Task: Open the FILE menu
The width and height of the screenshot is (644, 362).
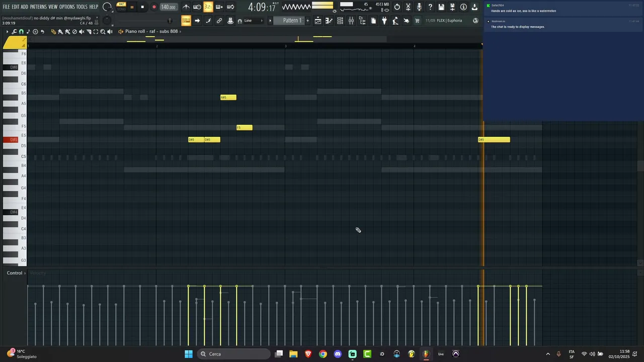Action: pyautogui.click(x=7, y=7)
